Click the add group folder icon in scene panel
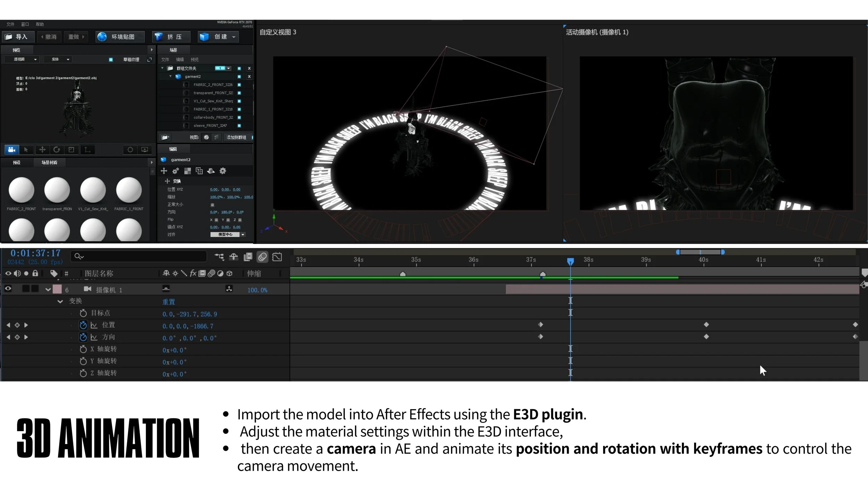Image resolution: width=868 pixels, height=488 pixels. [165, 137]
